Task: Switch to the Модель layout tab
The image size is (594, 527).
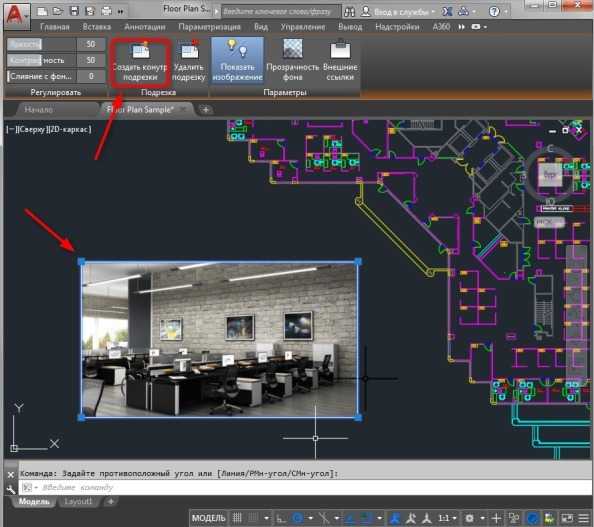Action: [x=34, y=502]
